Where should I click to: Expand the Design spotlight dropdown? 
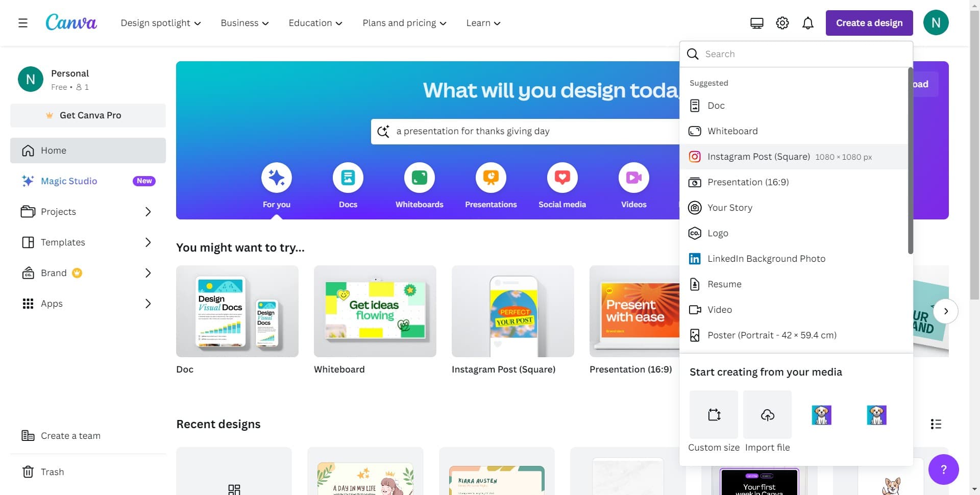[x=161, y=23]
